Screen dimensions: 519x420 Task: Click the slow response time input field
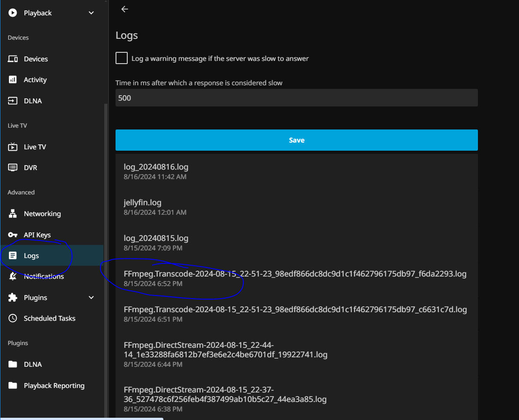coord(297,98)
